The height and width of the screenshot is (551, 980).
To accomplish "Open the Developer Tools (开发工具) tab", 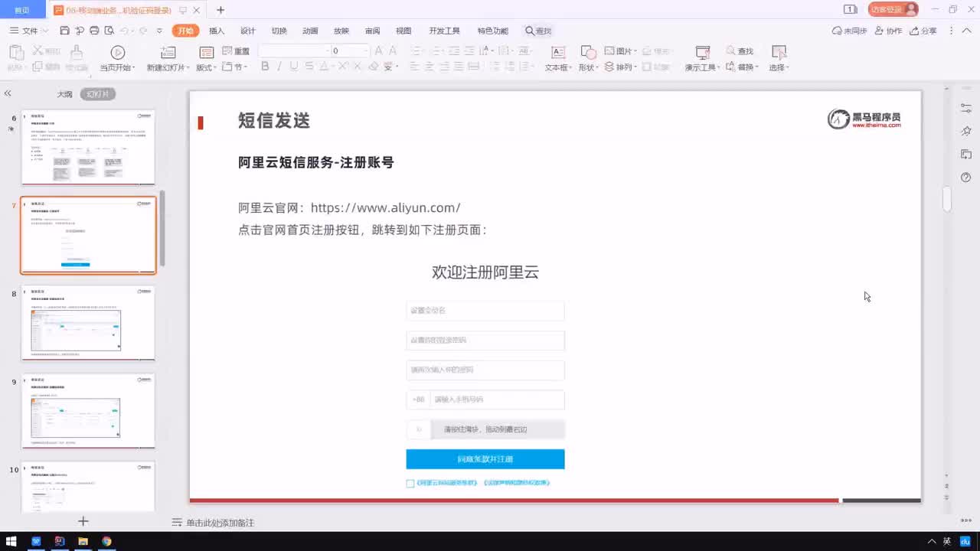I will pos(444,31).
